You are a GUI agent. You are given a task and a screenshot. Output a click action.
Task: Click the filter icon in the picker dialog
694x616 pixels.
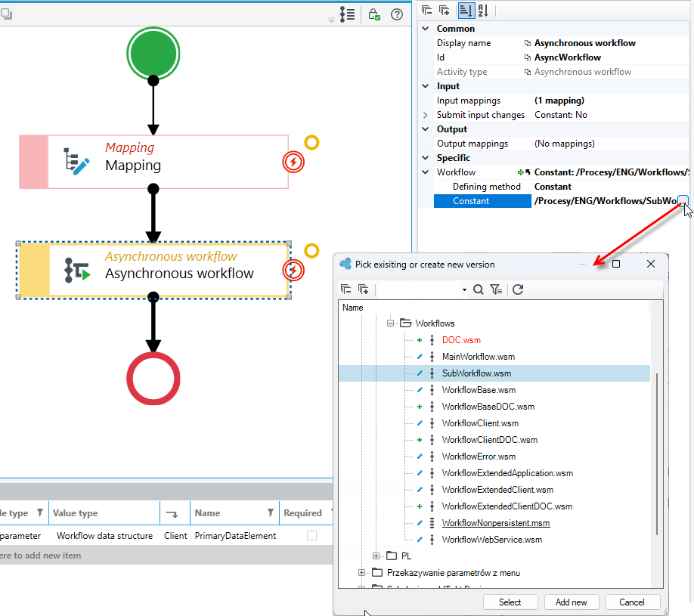pyautogui.click(x=496, y=289)
